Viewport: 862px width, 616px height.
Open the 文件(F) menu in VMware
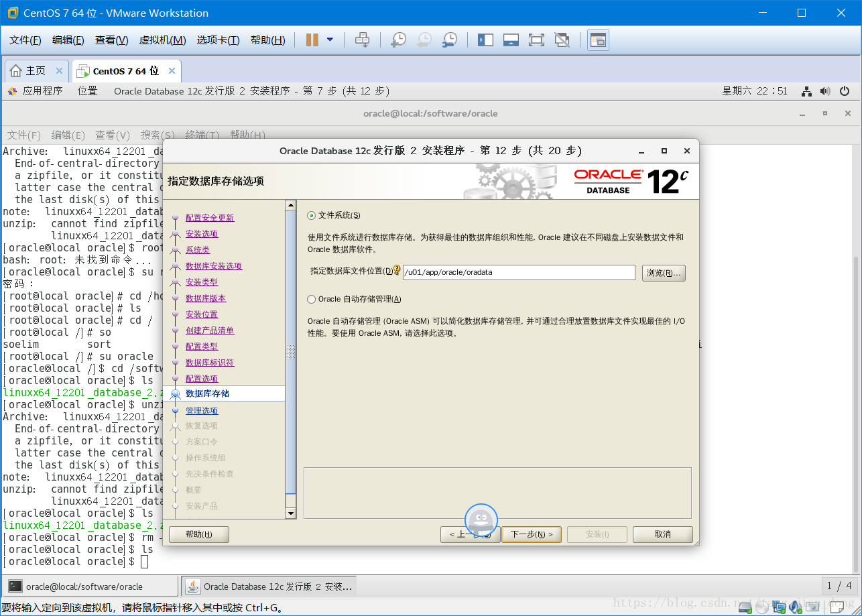click(x=25, y=40)
